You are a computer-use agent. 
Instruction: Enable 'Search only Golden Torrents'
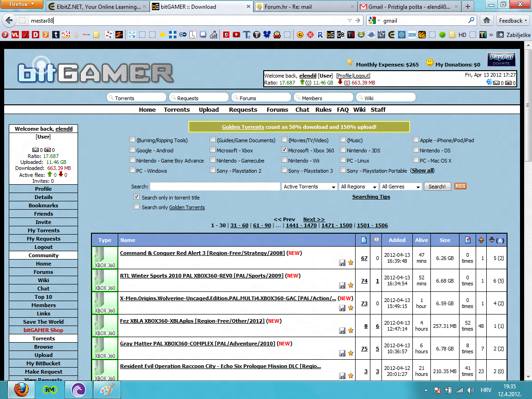coord(136,206)
